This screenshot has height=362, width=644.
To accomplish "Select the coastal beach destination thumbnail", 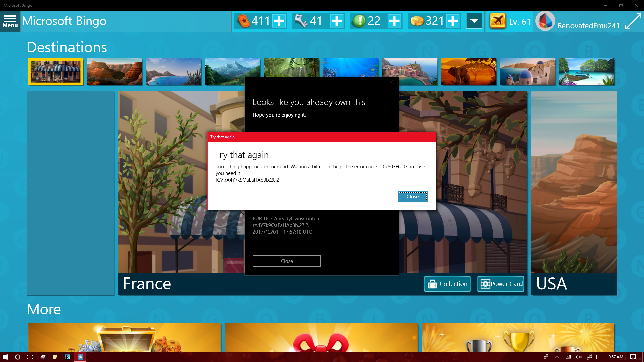I will click(x=174, y=72).
